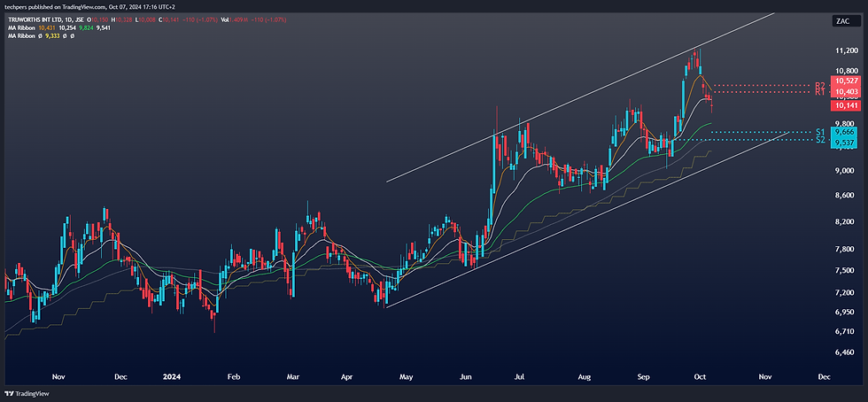
Task: Click the high price value 10,328
Action: tap(124, 20)
